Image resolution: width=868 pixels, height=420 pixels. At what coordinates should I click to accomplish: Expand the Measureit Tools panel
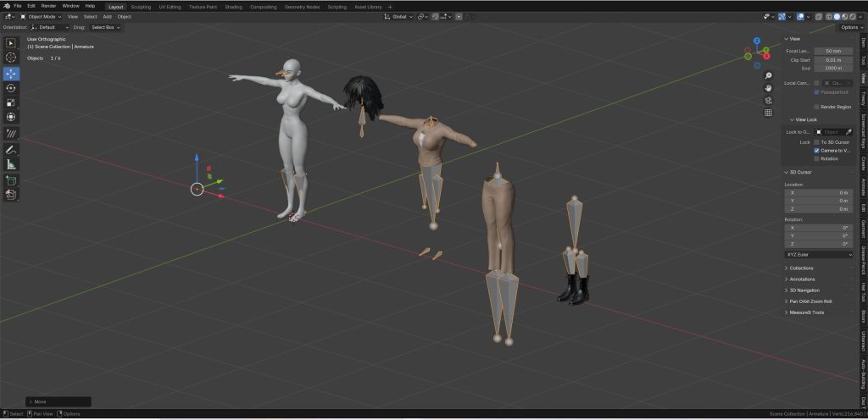[807, 312]
